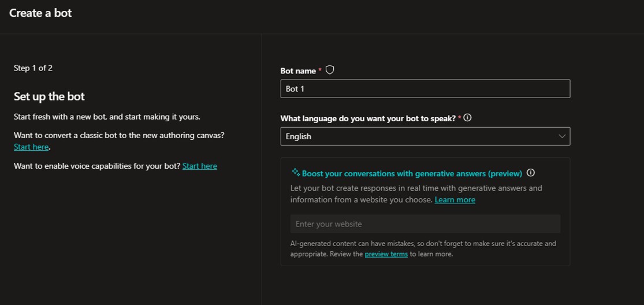
Task: Click the shield icon beside Bot name
Action: point(330,70)
